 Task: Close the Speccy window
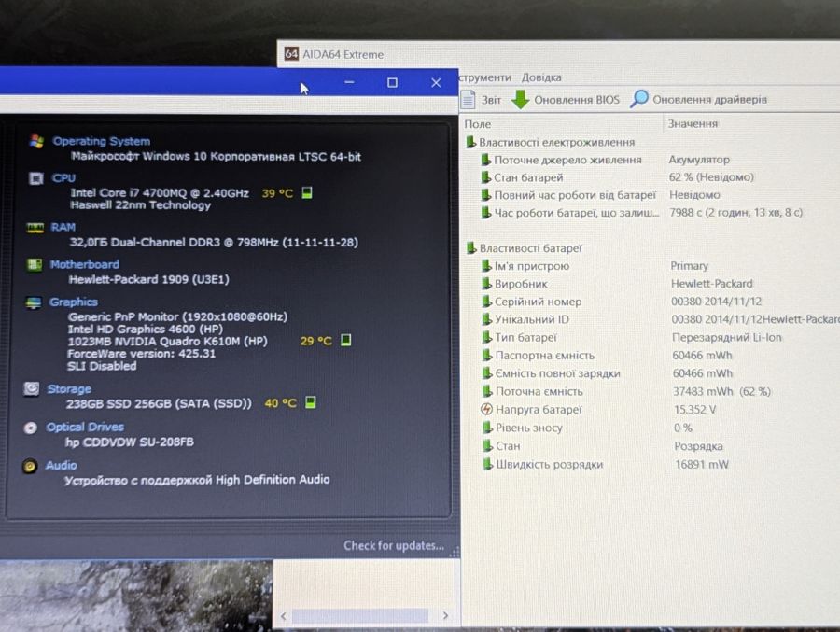pyautogui.click(x=436, y=82)
